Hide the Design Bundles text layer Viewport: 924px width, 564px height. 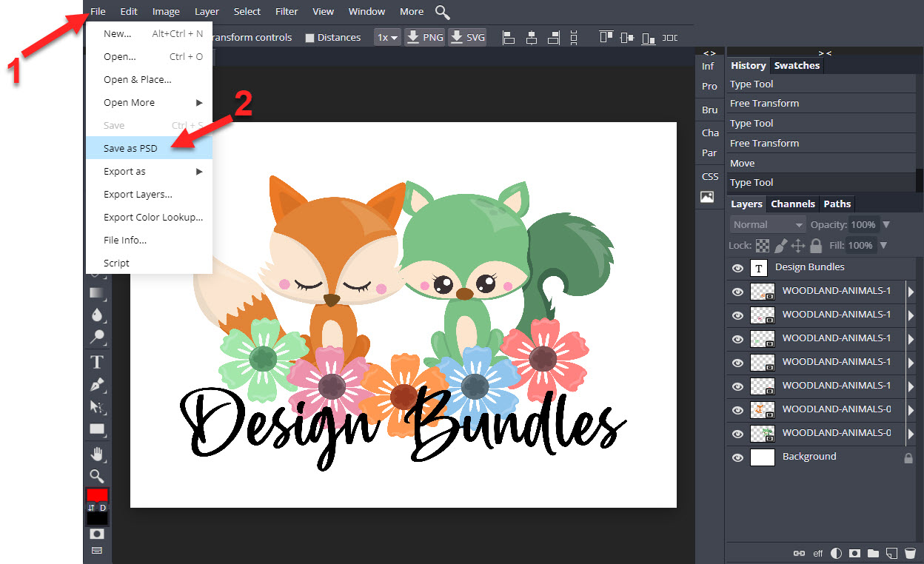coord(737,268)
